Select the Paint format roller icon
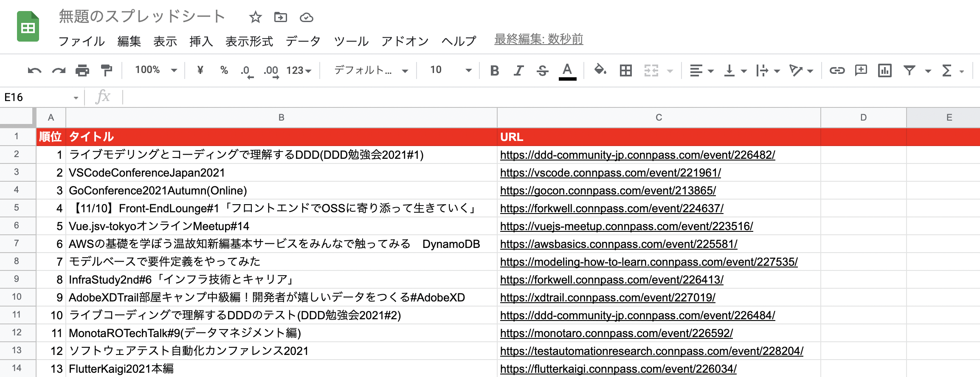The height and width of the screenshot is (377, 980). tap(106, 70)
